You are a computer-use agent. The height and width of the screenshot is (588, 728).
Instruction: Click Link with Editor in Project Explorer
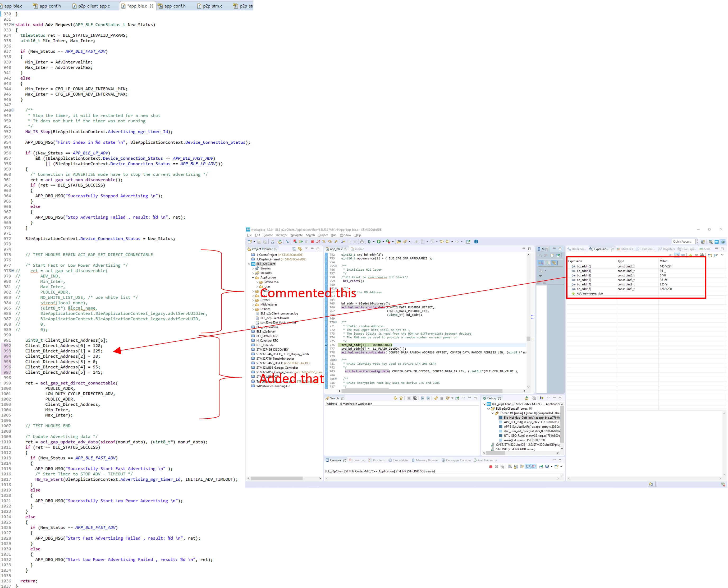(x=300, y=249)
